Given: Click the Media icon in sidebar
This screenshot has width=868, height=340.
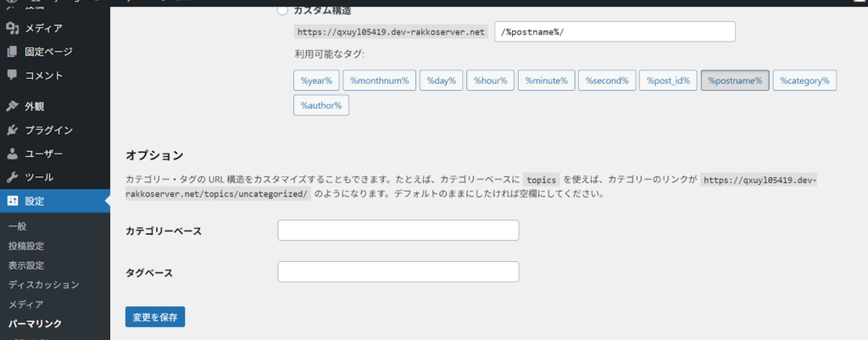Looking at the screenshot, I should pos(13,28).
